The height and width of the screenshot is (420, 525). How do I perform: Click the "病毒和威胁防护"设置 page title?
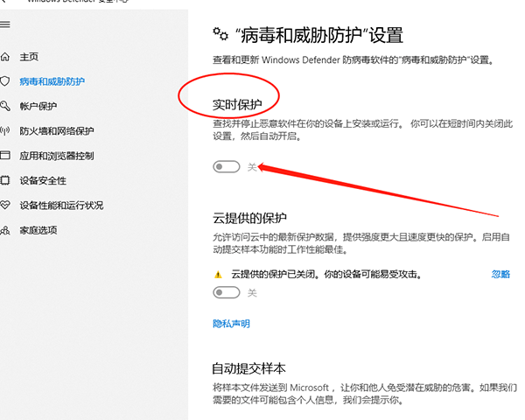[x=318, y=35]
